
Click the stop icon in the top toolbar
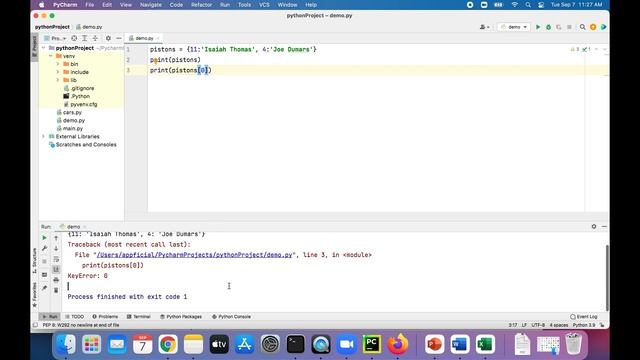point(569,27)
